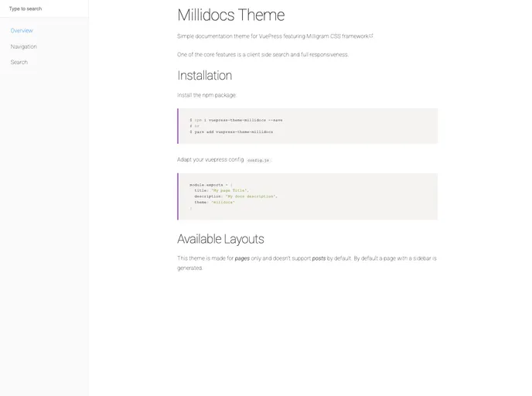Click the yarn add command line

(231, 132)
